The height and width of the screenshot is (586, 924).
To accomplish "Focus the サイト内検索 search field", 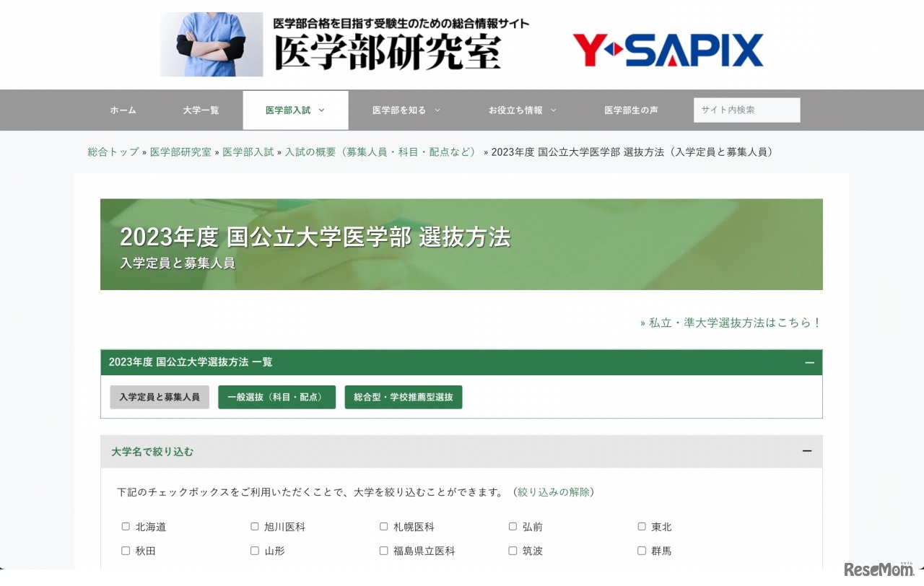I will coord(747,110).
